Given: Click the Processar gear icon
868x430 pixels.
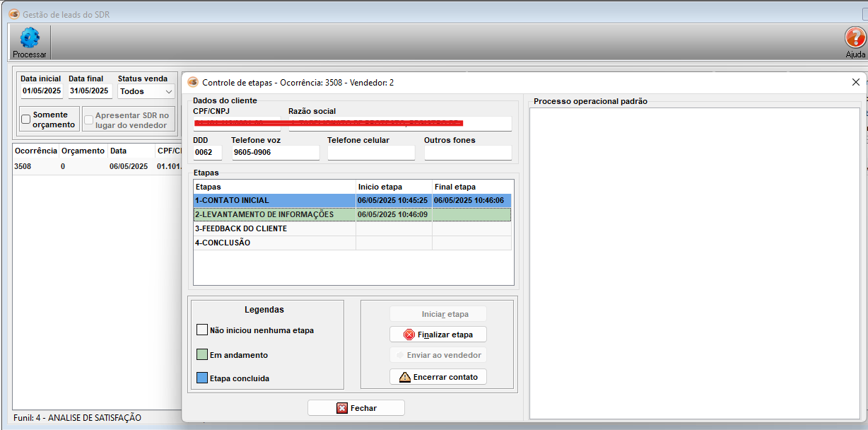Looking at the screenshot, I should [x=30, y=38].
